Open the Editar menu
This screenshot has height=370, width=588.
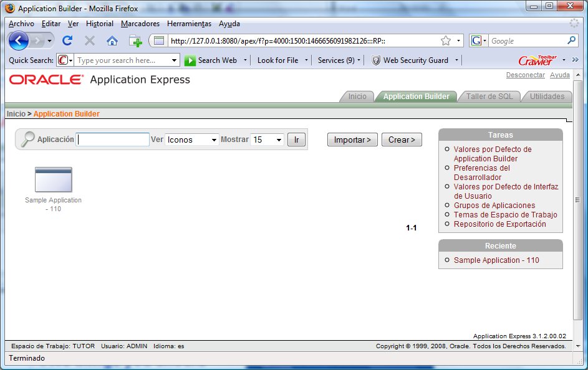(51, 24)
